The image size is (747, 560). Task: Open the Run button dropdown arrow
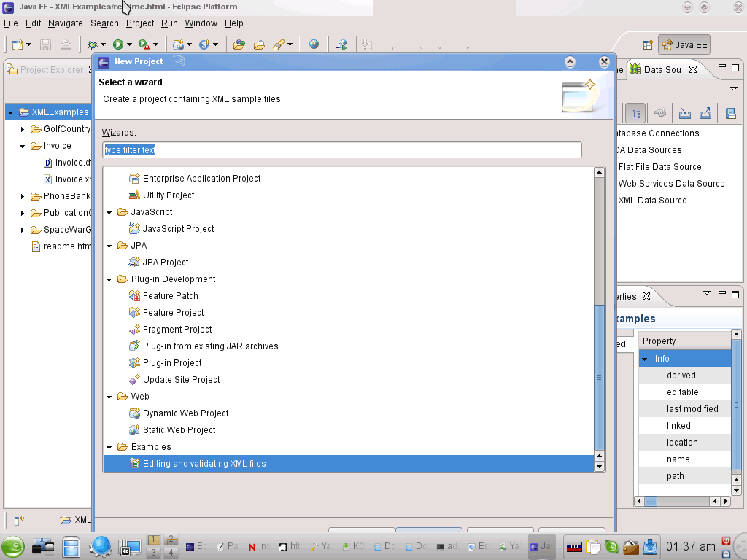[129, 44]
